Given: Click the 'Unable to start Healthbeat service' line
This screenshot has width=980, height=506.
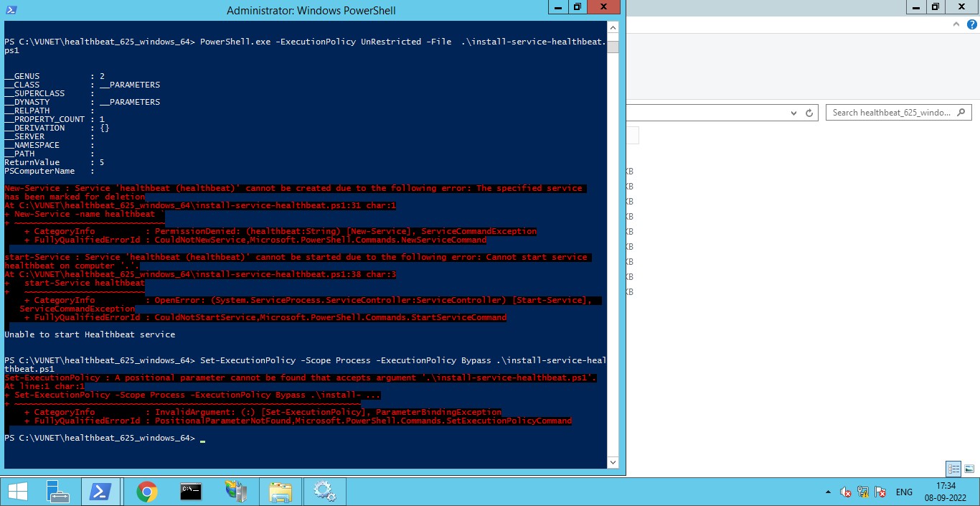Looking at the screenshot, I should (x=90, y=334).
